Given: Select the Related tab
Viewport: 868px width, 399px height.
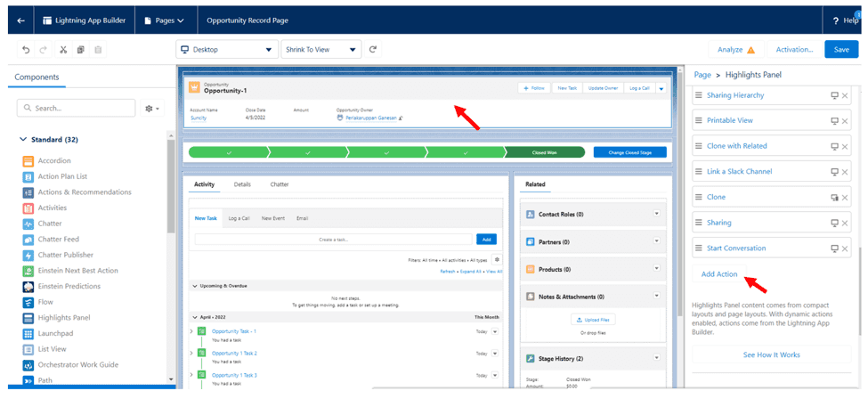Looking at the screenshot, I should coord(535,184).
